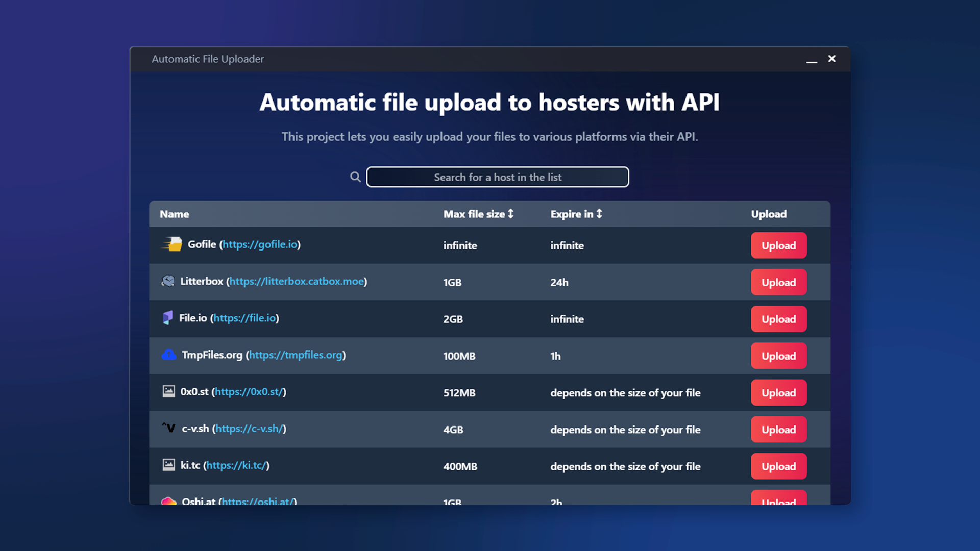980x551 pixels.
Task: Open the https://ki.tc/ link
Action: (x=236, y=465)
